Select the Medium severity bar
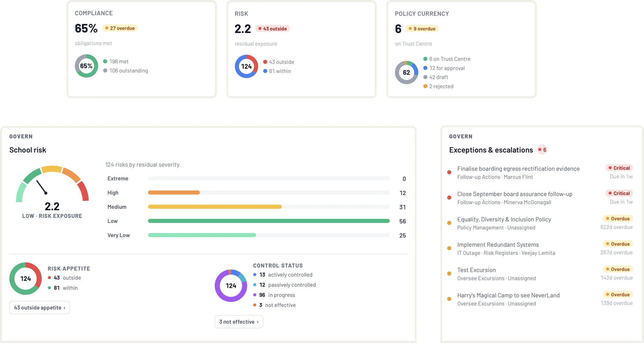This screenshot has height=343, width=644. click(269, 207)
